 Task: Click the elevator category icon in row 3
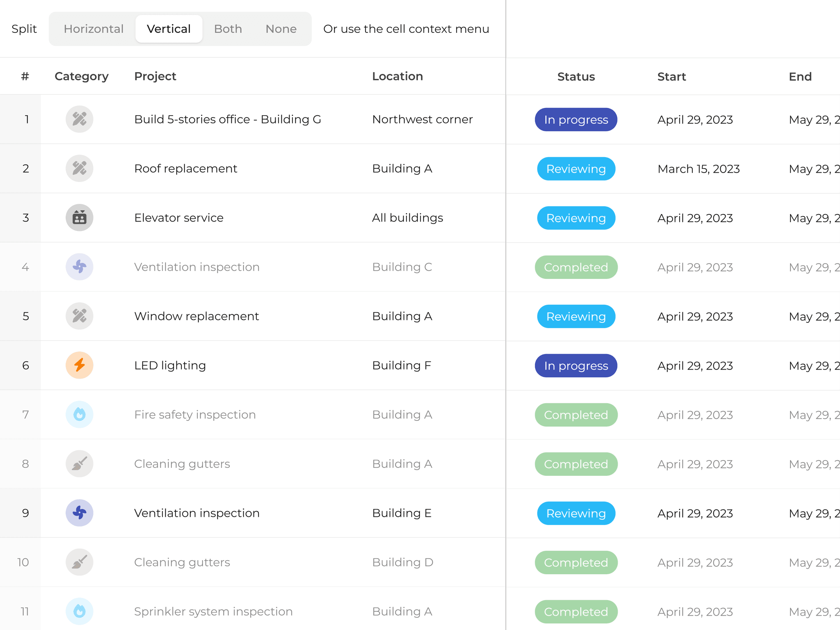79,218
